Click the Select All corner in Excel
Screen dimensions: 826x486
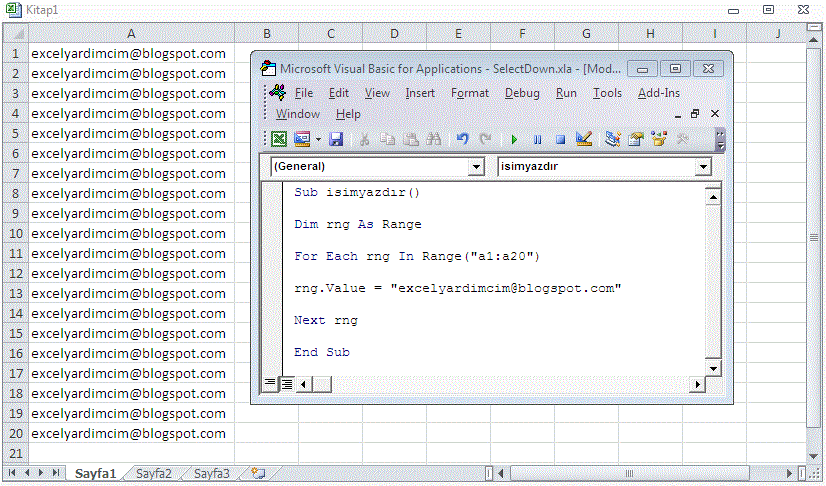[16, 34]
